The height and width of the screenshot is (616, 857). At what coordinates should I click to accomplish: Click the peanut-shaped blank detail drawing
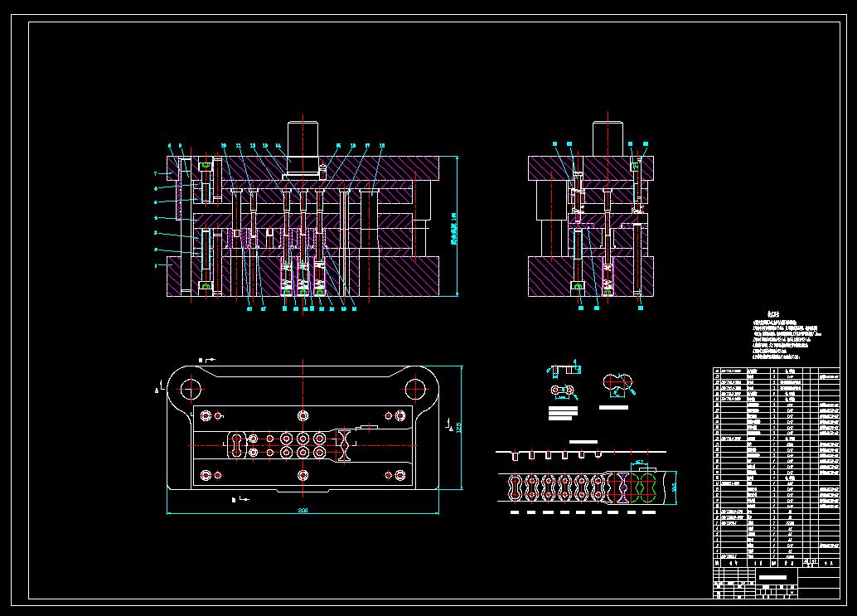click(x=617, y=382)
